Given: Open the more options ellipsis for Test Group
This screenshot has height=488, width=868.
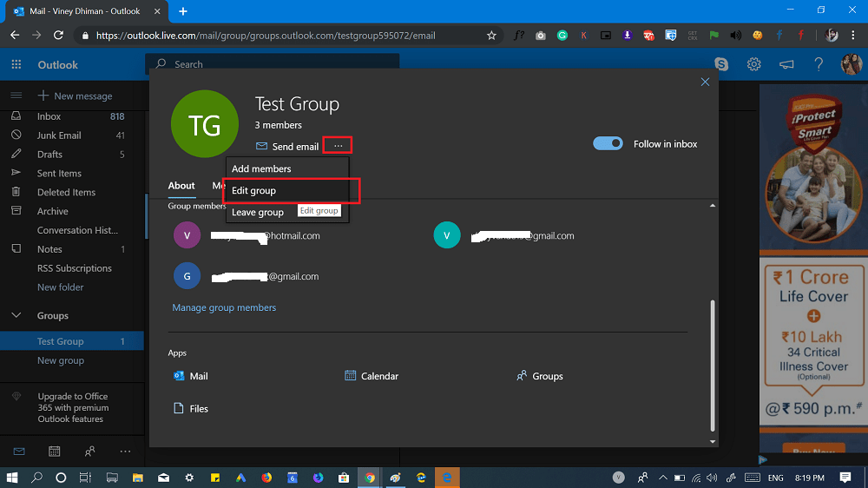Looking at the screenshot, I should click(x=338, y=146).
